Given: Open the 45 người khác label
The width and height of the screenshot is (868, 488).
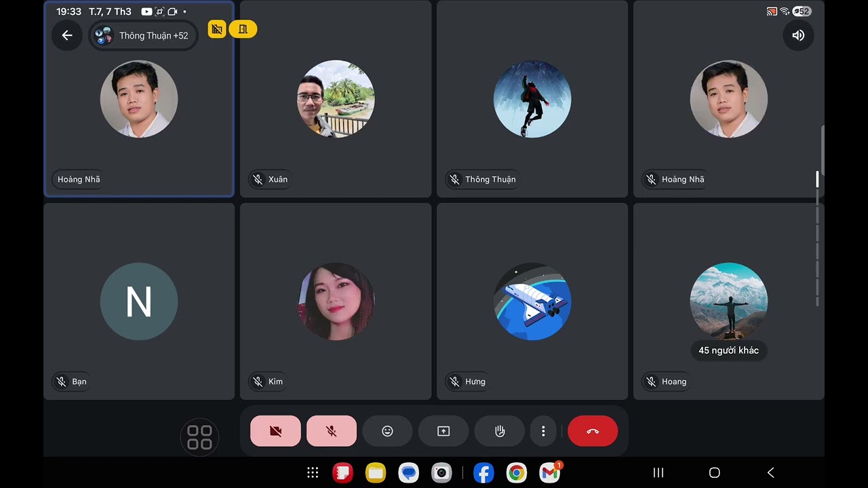Looking at the screenshot, I should [729, 350].
